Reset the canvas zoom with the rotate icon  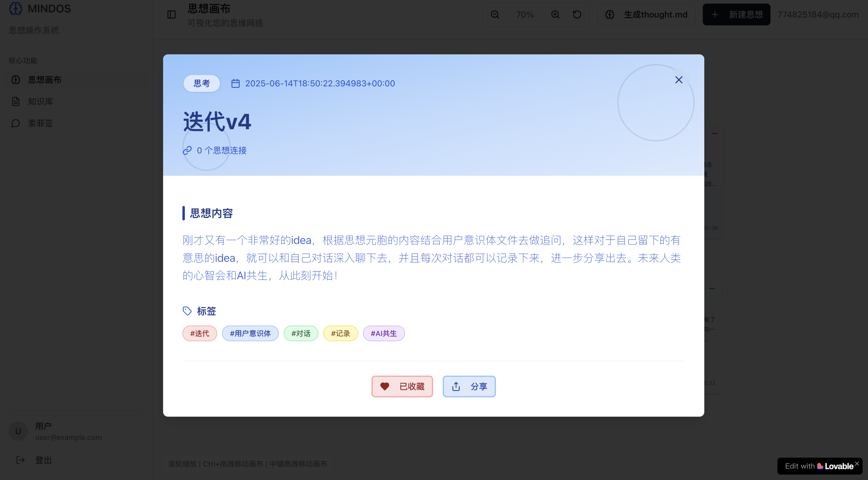point(577,14)
